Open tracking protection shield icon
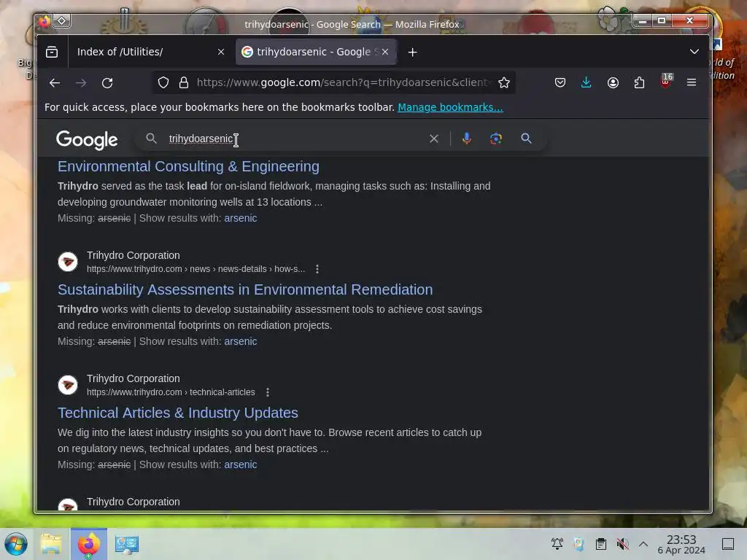747x560 pixels. (163, 83)
